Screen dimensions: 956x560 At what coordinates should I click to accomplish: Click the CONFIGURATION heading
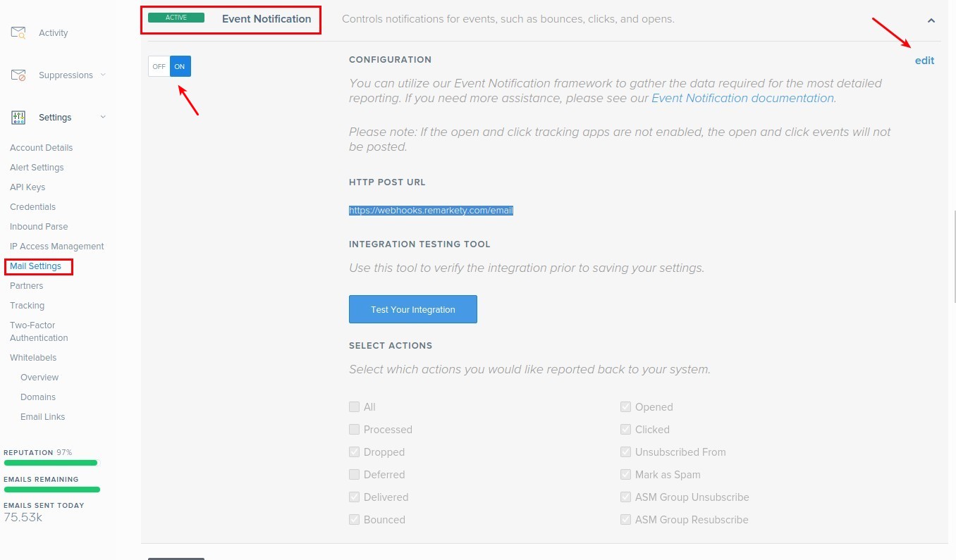point(390,60)
